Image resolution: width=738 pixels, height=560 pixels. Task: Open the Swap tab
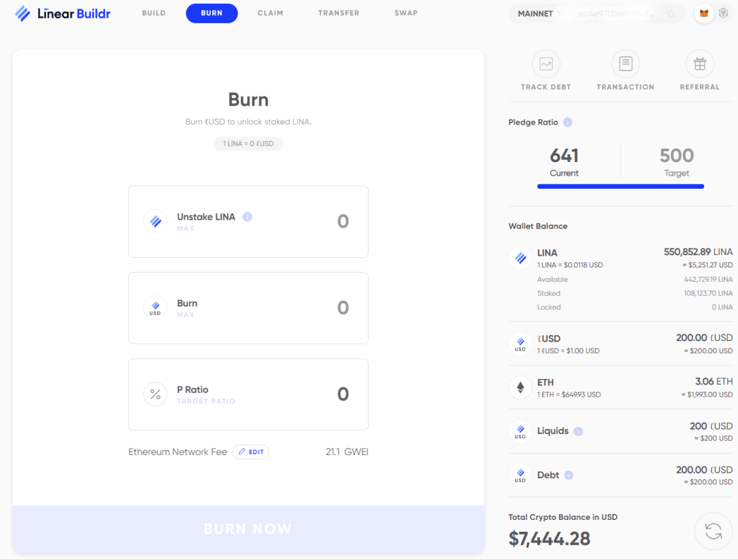(406, 13)
